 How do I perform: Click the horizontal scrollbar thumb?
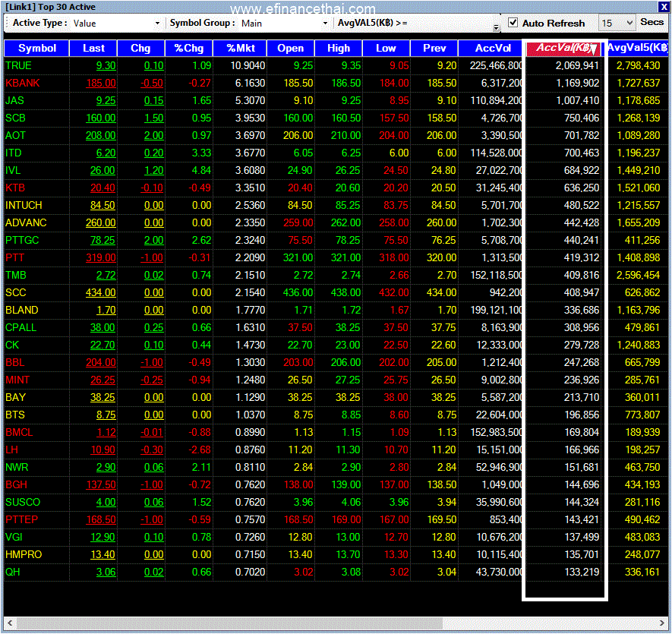click(x=229, y=623)
